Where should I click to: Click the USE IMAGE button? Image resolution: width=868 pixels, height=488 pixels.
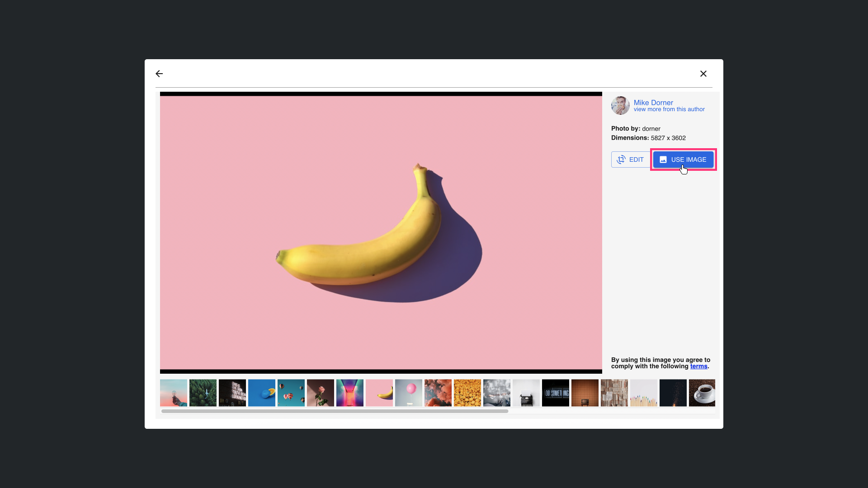click(683, 160)
